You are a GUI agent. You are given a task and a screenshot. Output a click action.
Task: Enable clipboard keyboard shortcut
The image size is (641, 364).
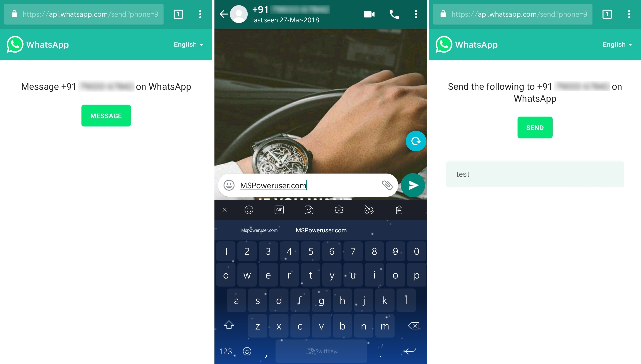pyautogui.click(x=398, y=210)
